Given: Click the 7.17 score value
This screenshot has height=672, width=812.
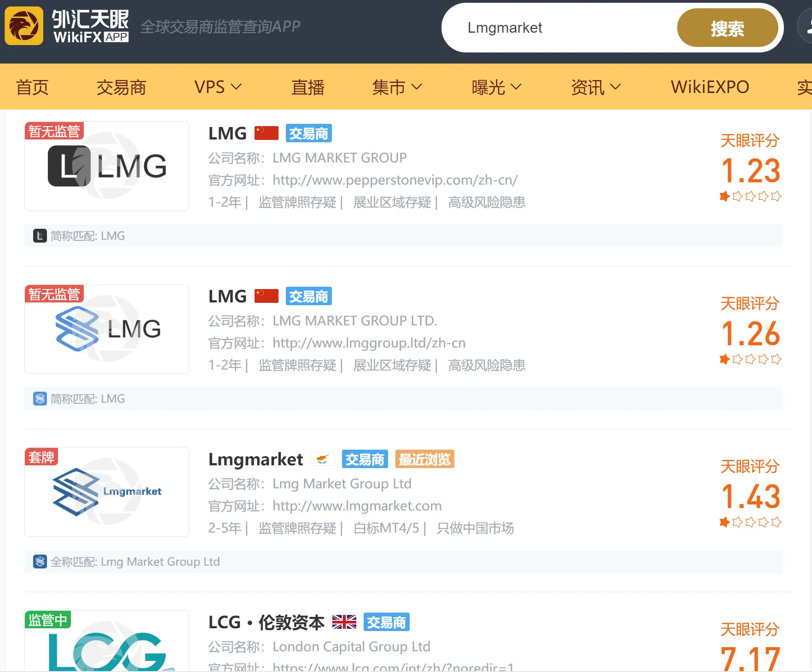Looking at the screenshot, I should (750, 659).
